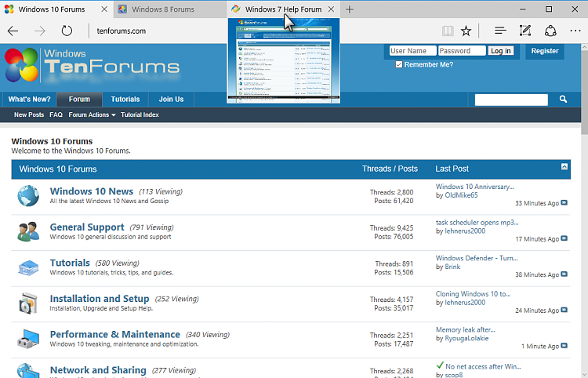Switch to the Windows 10 Forums tab
This screenshot has width=588, height=378.
pos(52,9)
